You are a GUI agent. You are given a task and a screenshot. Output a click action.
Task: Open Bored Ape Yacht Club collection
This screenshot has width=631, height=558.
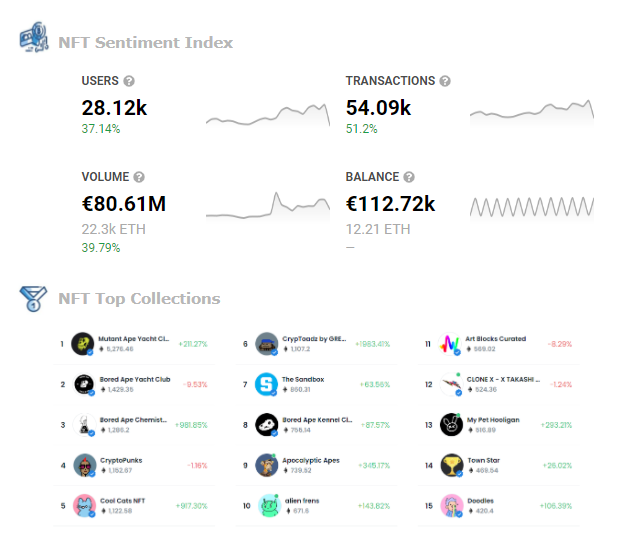135,379
